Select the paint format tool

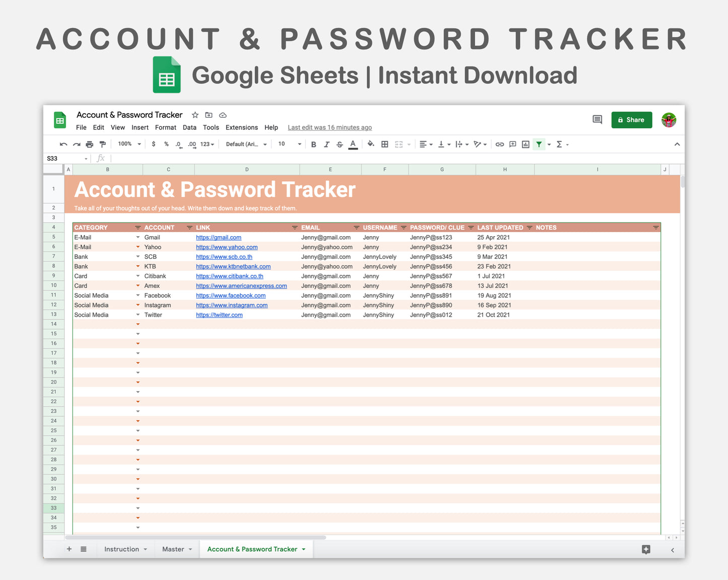(x=103, y=144)
